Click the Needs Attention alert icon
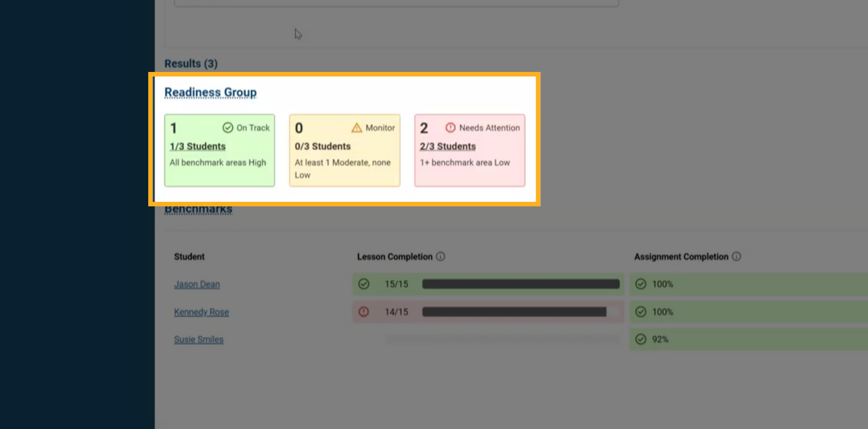This screenshot has height=429, width=868. tap(451, 128)
